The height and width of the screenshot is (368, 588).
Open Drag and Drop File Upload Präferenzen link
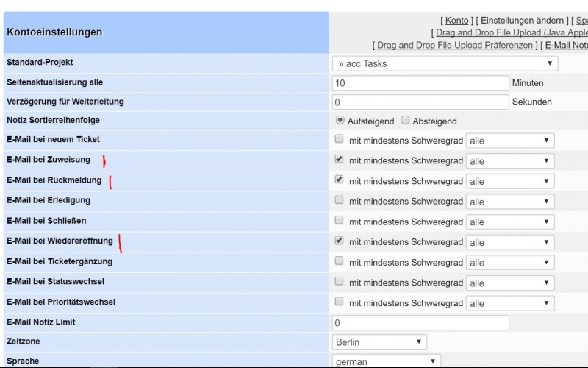[x=454, y=45]
